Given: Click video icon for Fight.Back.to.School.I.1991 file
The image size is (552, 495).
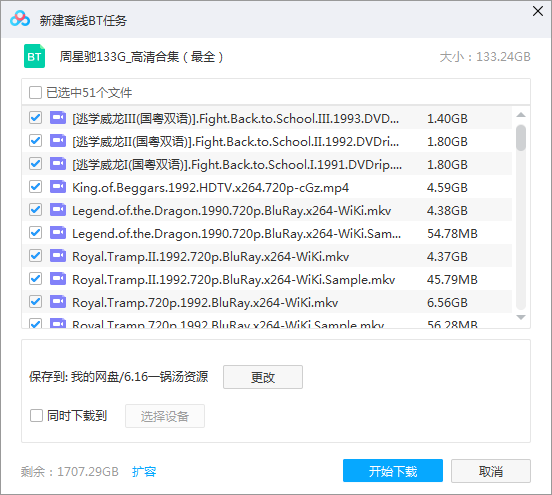Looking at the screenshot, I should 58,164.
